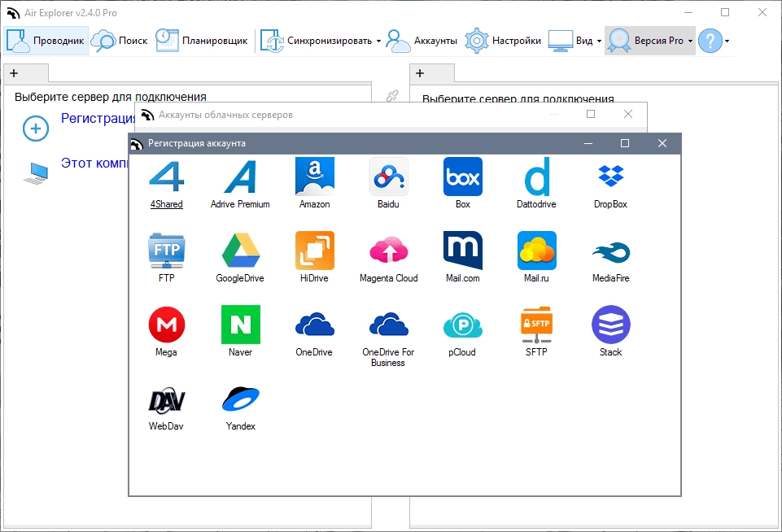Add a new tab in left pane

point(14,73)
